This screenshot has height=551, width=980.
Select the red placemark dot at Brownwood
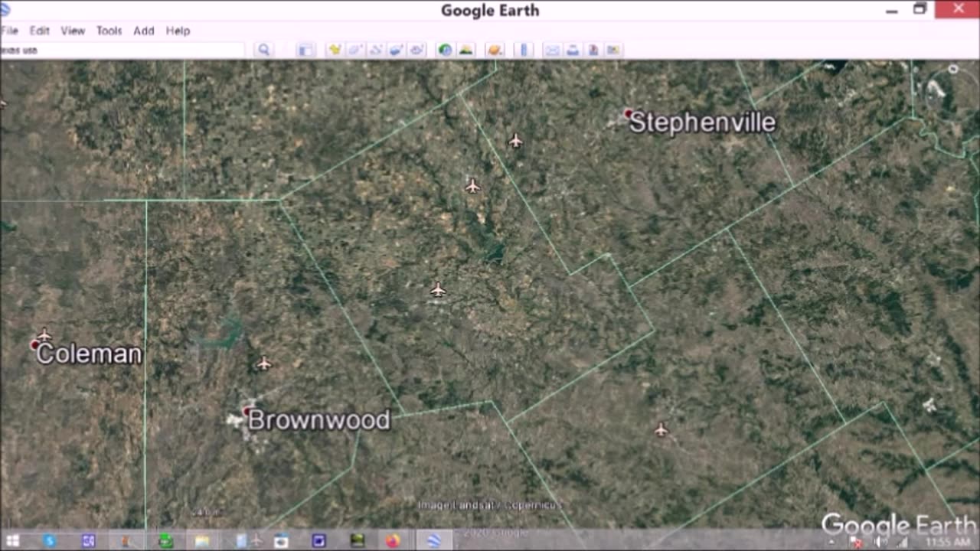pyautogui.click(x=247, y=412)
